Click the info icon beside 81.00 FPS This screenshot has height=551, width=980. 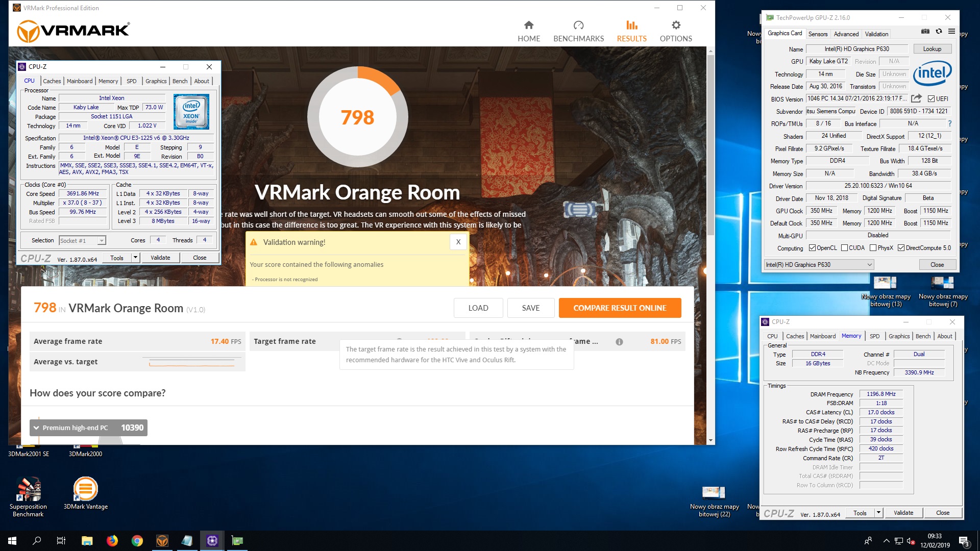click(x=619, y=341)
